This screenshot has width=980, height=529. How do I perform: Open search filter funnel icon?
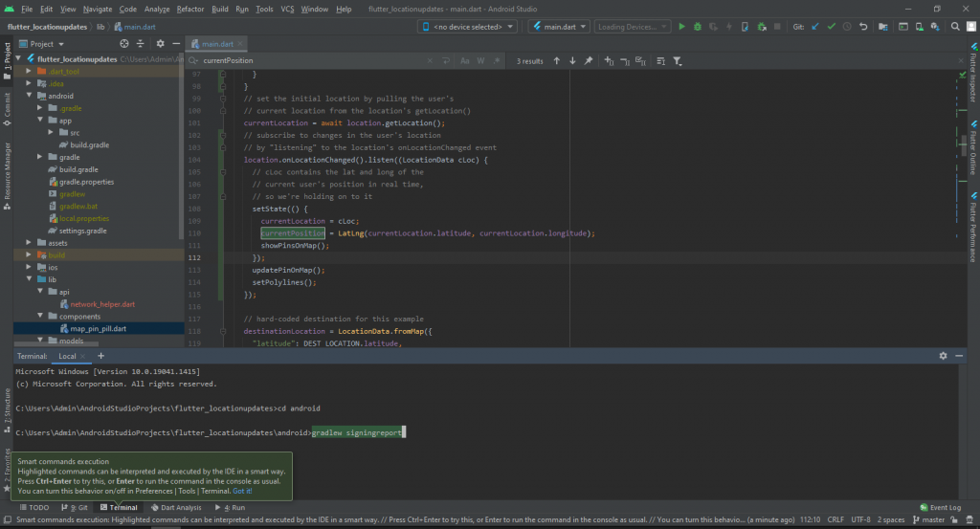point(678,60)
